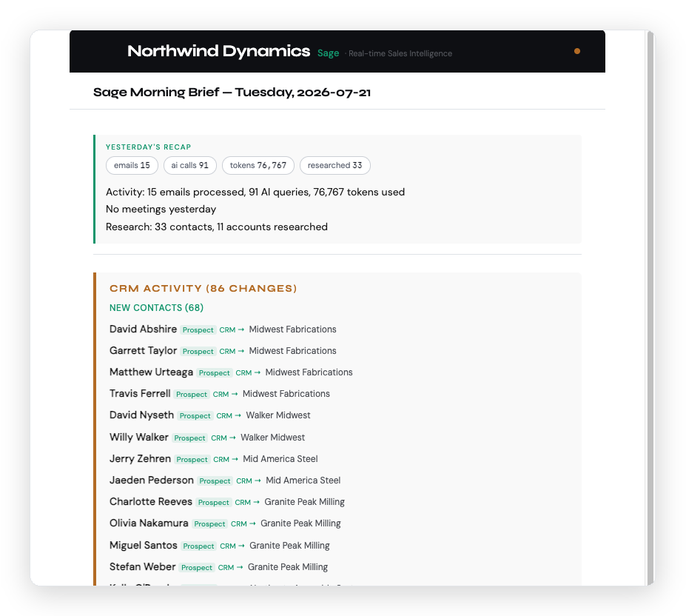Follow the CRM arrow link for Travis Ferrell

225,395
